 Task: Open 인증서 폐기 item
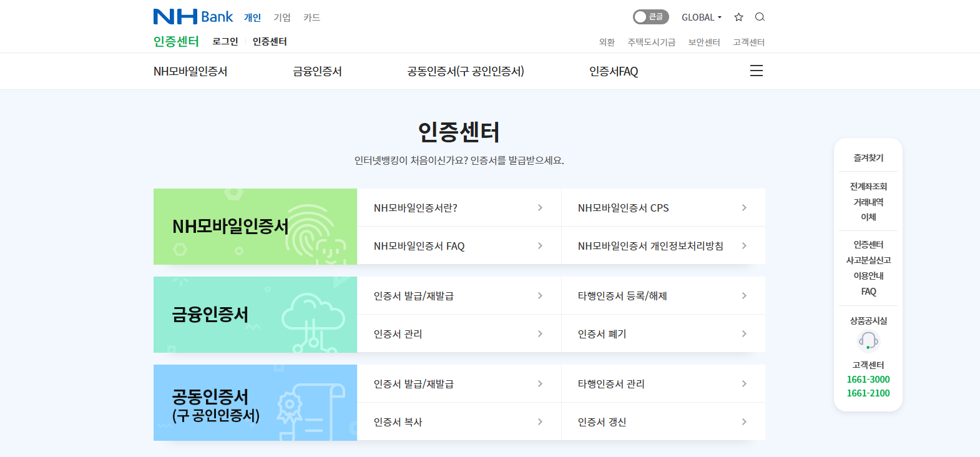tap(663, 334)
